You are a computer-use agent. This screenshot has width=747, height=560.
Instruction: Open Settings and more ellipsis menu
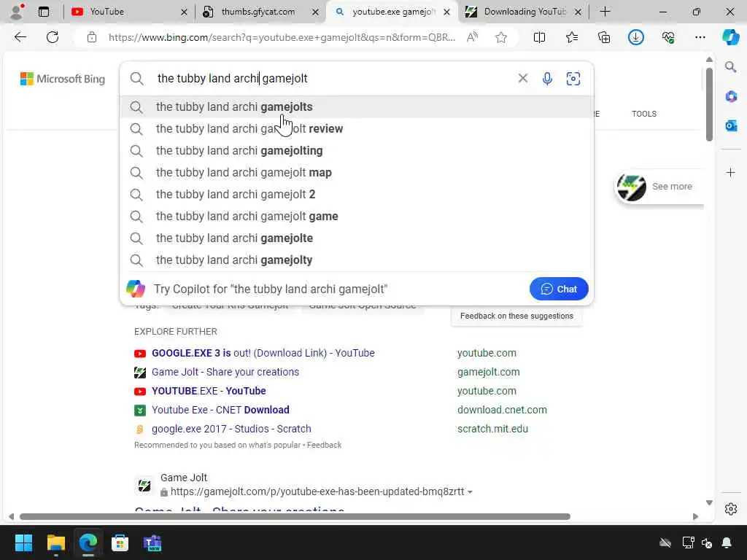[700, 37]
